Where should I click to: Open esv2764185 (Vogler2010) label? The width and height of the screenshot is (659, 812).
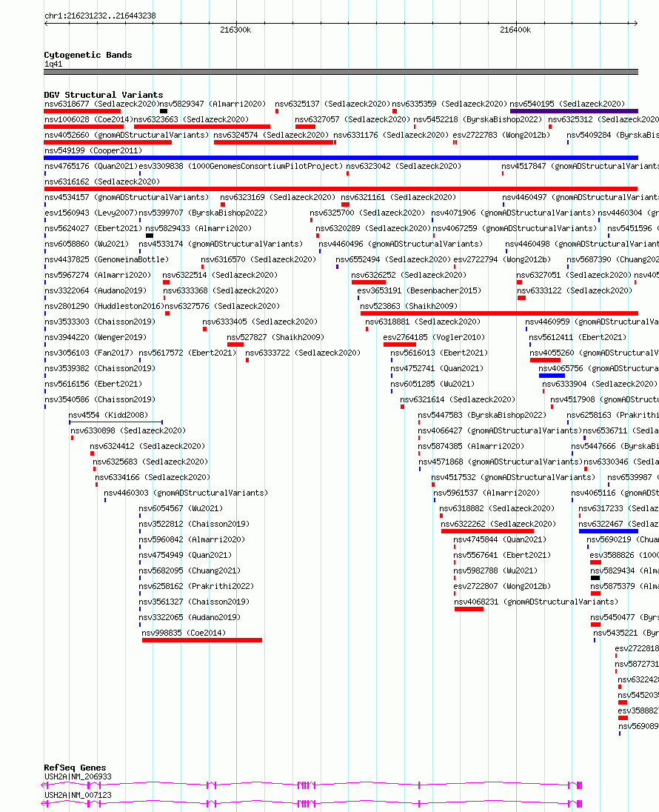coord(435,337)
